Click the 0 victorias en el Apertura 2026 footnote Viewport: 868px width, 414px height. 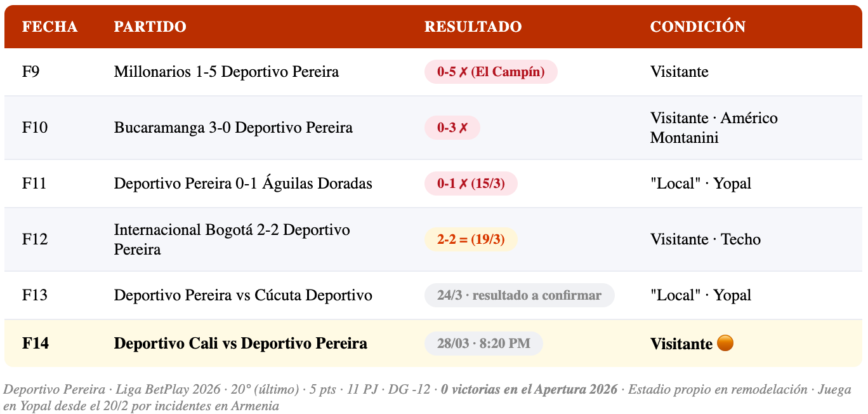[x=529, y=389]
